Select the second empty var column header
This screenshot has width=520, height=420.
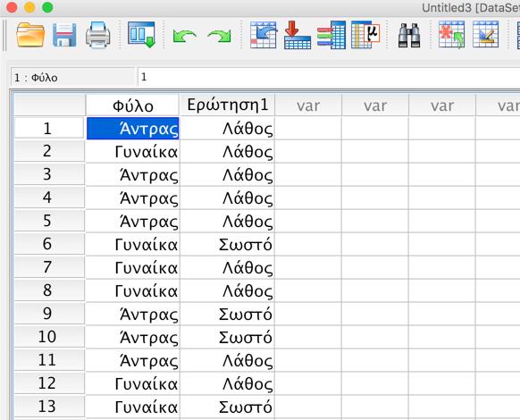[x=375, y=105]
